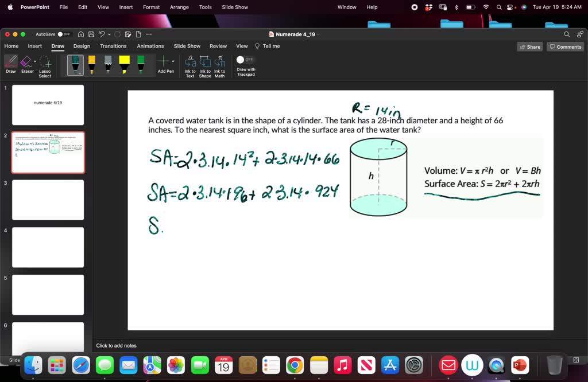Select the yellow highlighter pen swatch
The image size is (588, 382).
[x=124, y=63]
